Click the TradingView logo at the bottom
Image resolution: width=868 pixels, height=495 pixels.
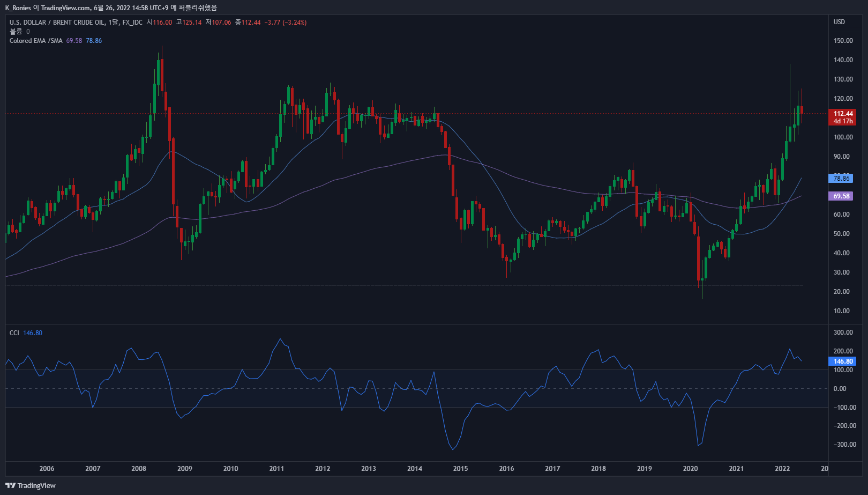[31, 485]
